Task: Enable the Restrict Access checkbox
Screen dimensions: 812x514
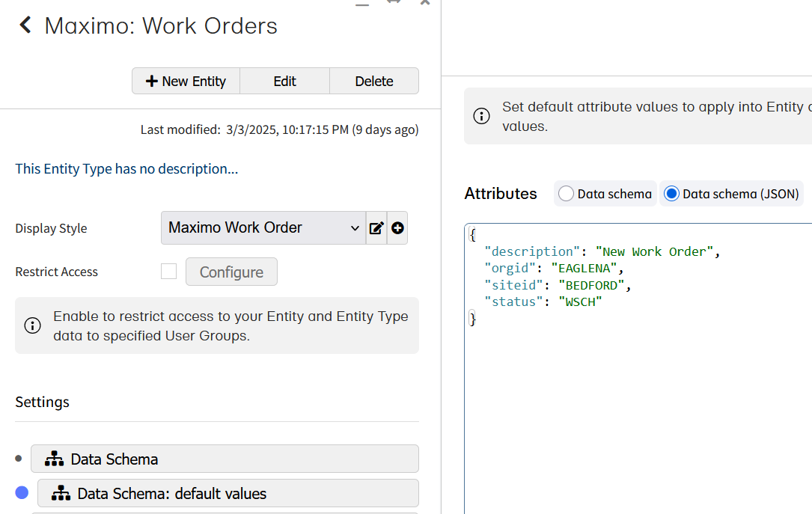Action: coord(169,272)
